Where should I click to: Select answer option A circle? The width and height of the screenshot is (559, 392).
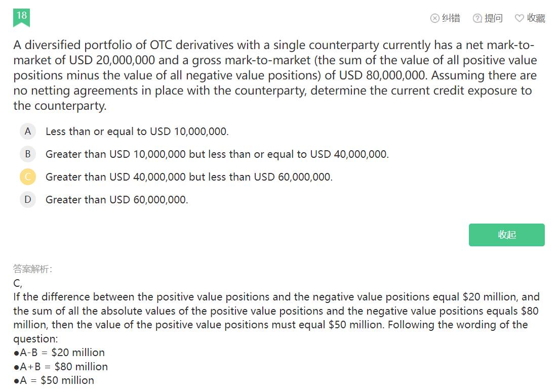coord(28,132)
